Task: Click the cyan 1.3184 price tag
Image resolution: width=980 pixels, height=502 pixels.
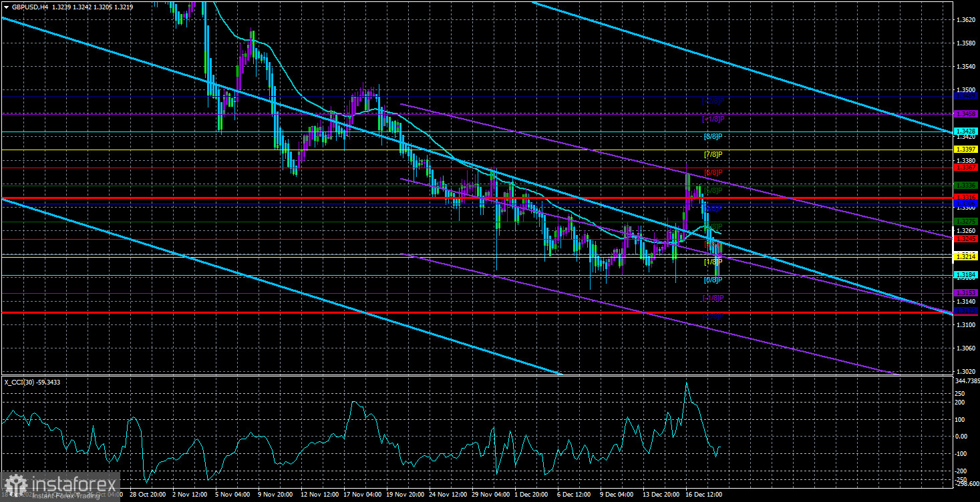Action: 966,274
